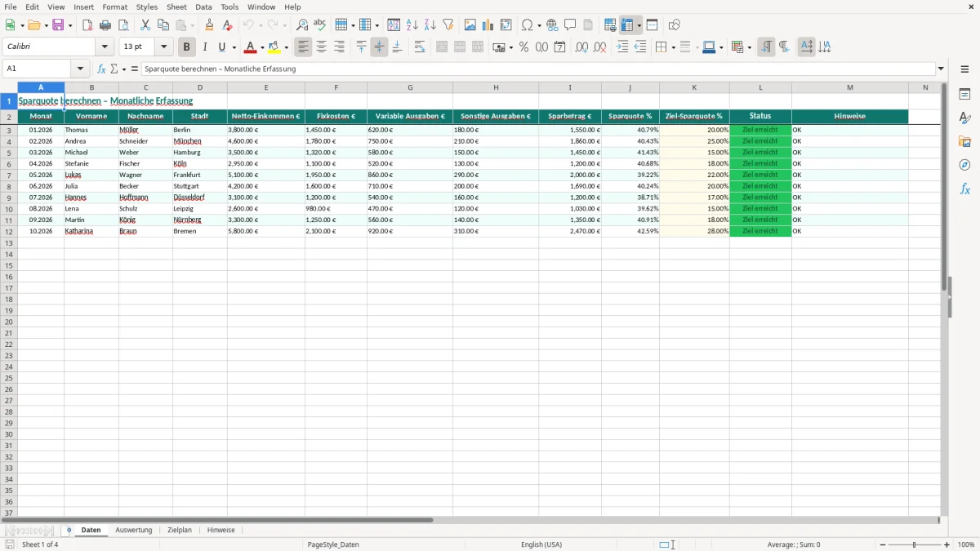980x551 pixels.
Task: Click Clear Direct Formatting icon
Action: click(x=228, y=25)
